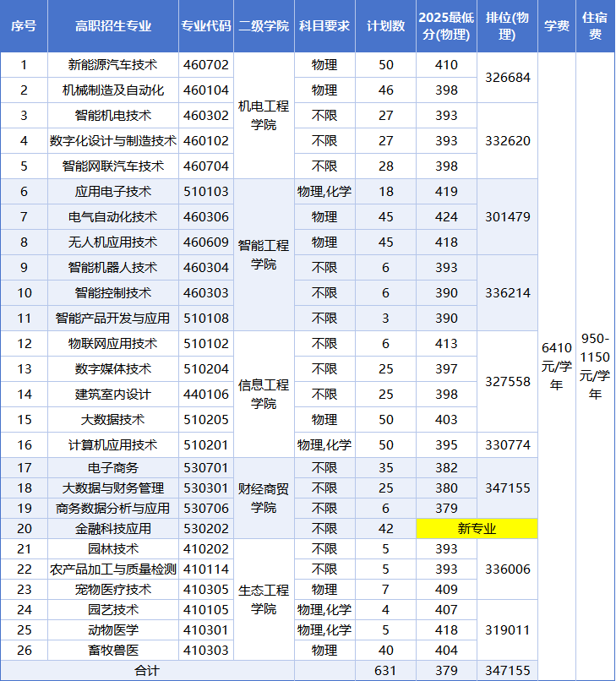Image resolution: width=616 pixels, height=681 pixels.
Task: Click ranking value 327558
Action: [507, 382]
